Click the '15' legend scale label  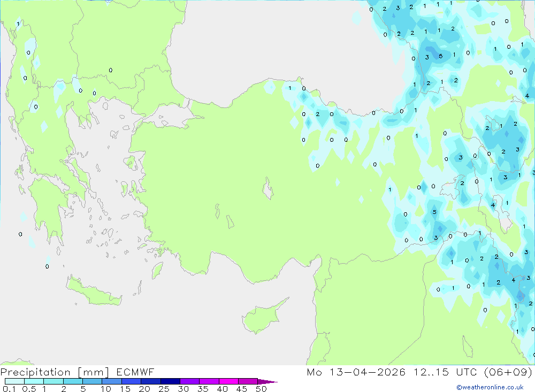pos(125,389)
